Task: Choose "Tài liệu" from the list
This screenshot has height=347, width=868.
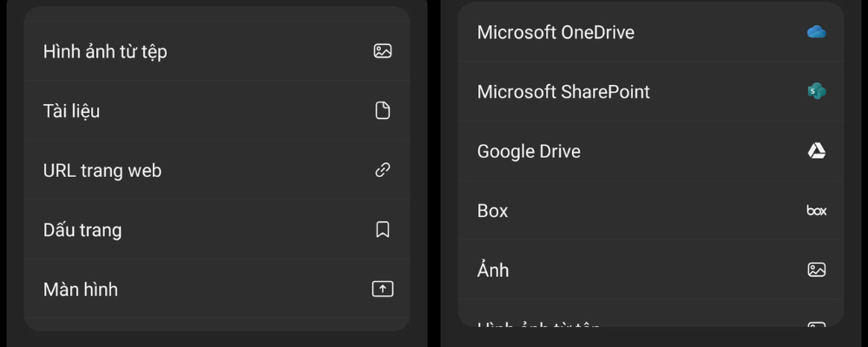Action: [72, 111]
